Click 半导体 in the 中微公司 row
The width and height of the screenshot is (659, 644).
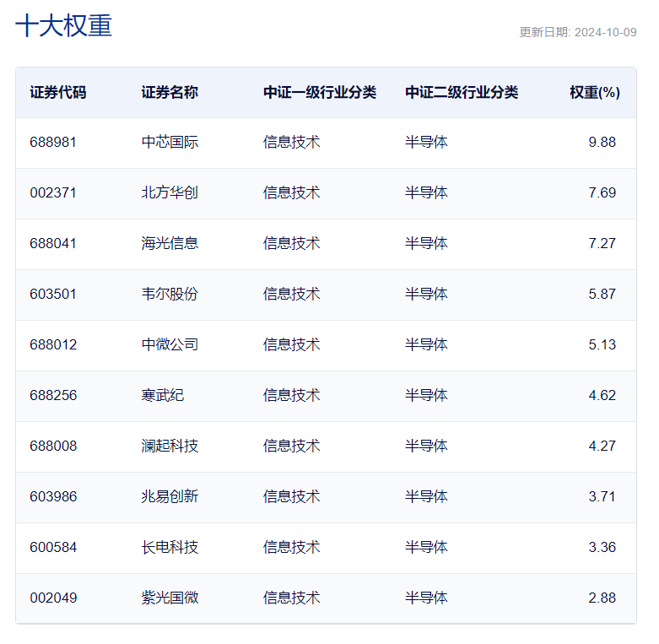point(426,344)
